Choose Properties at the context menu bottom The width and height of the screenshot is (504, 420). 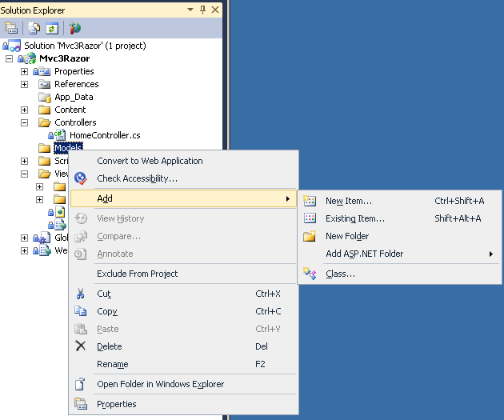pos(183,404)
